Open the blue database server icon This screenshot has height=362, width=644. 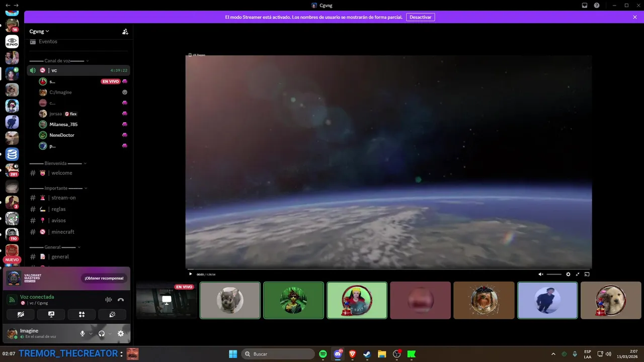(12, 154)
